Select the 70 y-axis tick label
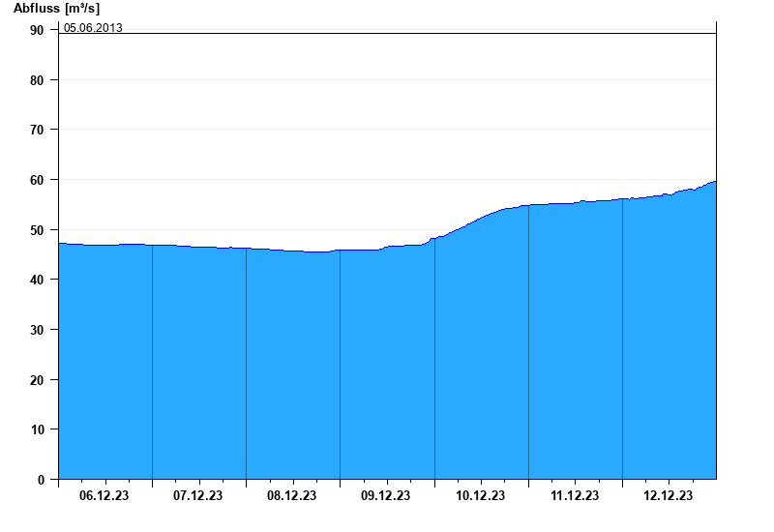Viewport: 774px width, 532px height. click(38, 130)
